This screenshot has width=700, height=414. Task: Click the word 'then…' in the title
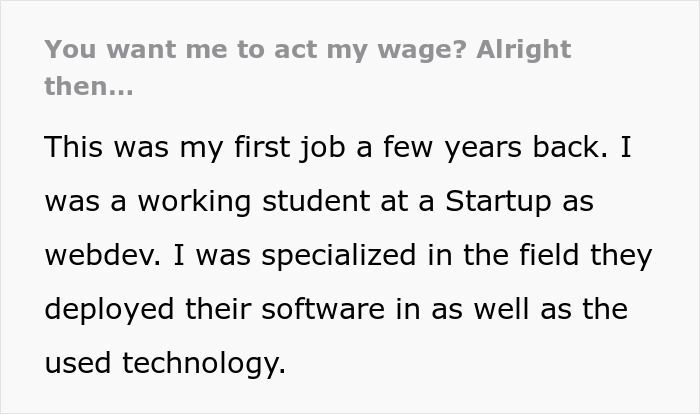click(x=88, y=86)
